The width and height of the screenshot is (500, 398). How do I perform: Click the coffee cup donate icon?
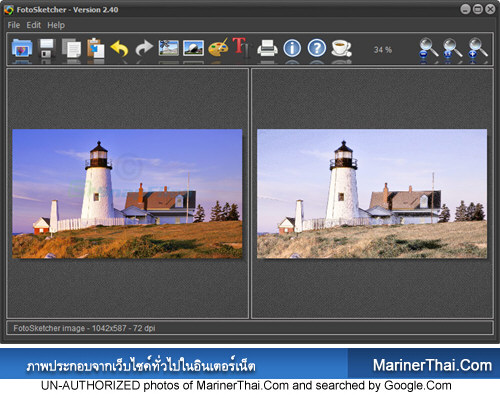(341, 48)
